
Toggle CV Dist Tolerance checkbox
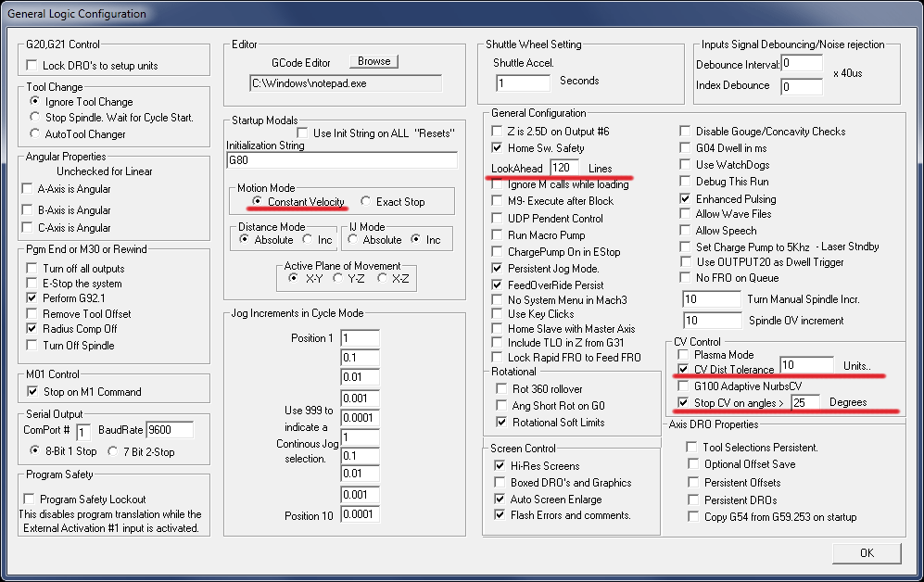click(683, 370)
